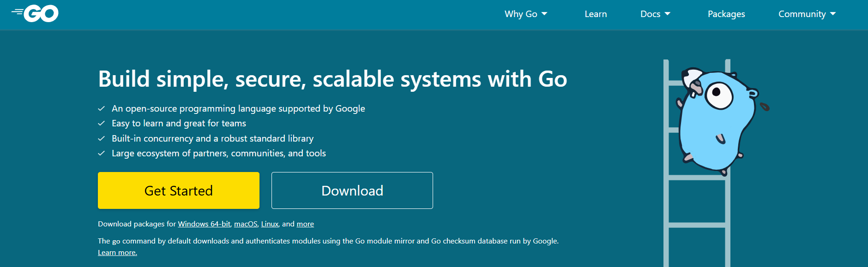Click the yellow Get Started button

pyautogui.click(x=179, y=190)
